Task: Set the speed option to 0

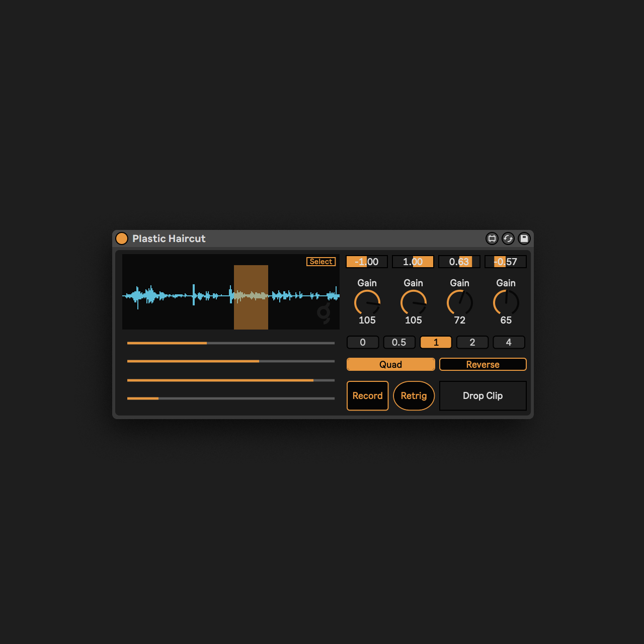Action: click(x=363, y=342)
